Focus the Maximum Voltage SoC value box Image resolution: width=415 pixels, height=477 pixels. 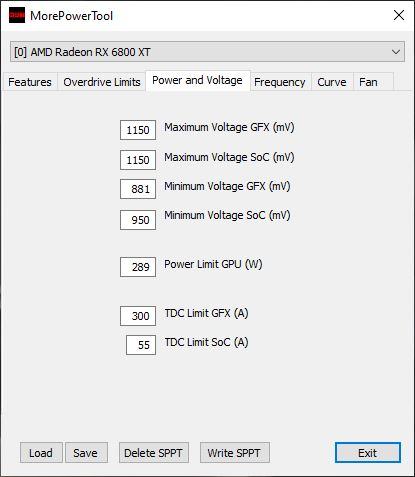138,160
